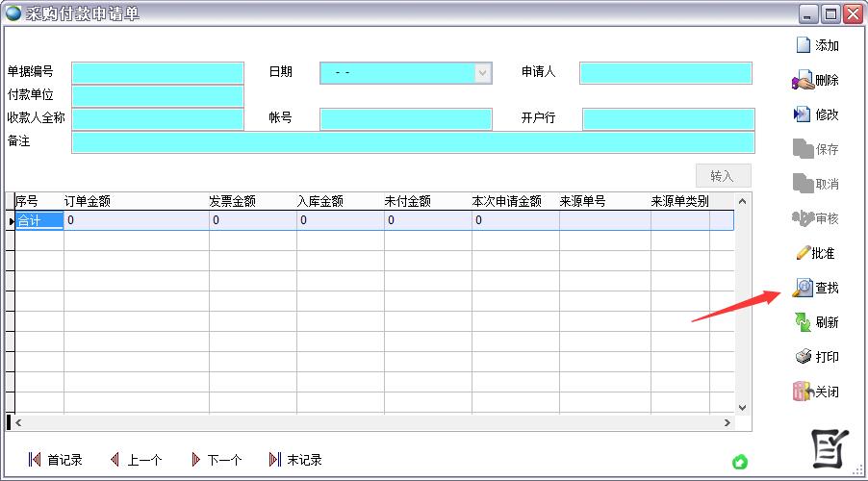Focus the 申请人 text field
The height and width of the screenshot is (481, 868).
[x=665, y=73]
